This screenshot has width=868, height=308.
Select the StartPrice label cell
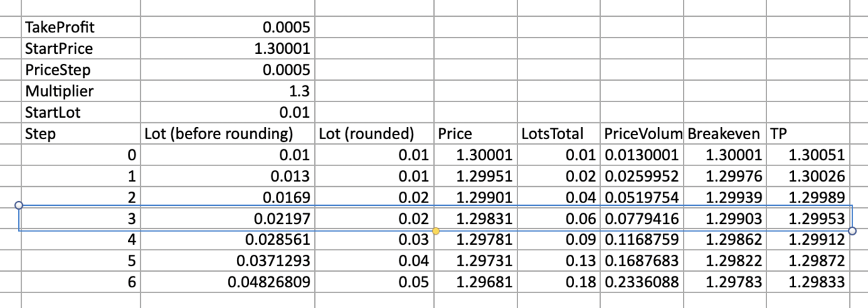click(x=79, y=48)
